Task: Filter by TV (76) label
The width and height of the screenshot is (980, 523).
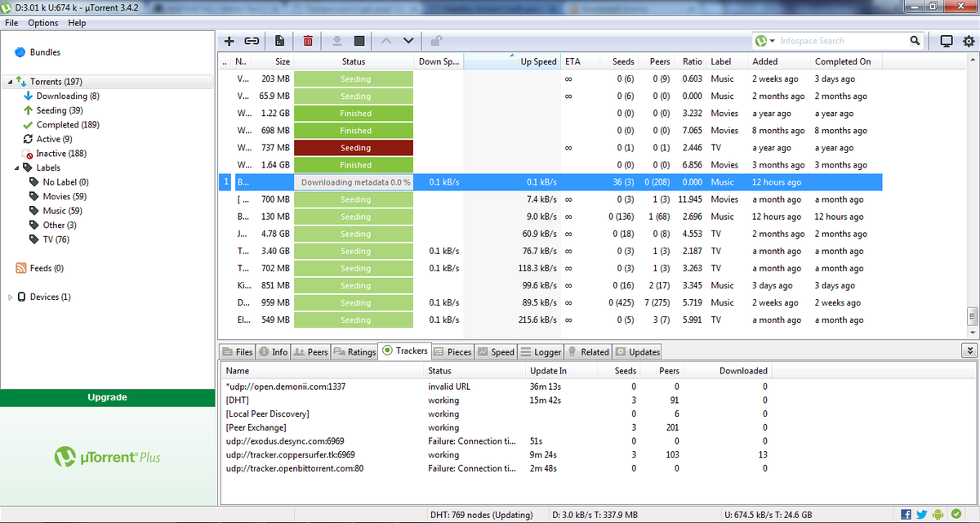Action: 56,239
